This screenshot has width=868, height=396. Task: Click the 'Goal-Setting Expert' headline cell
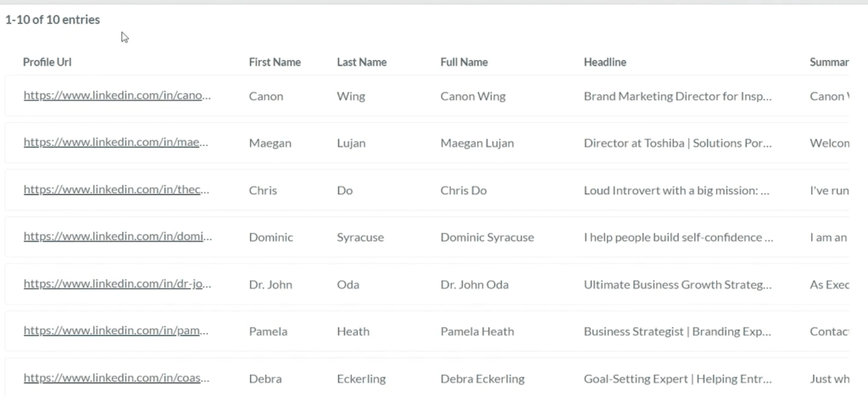point(677,378)
